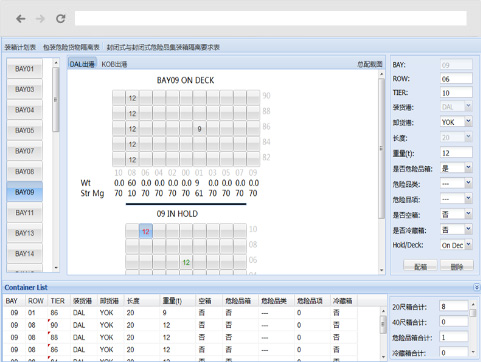
Task: Select the green 12 container cell in hold
Action: [186, 262]
